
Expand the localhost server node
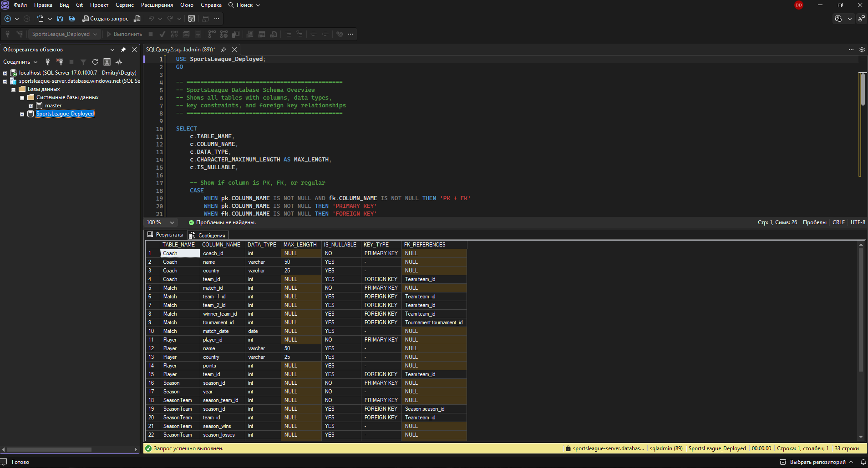tap(5, 73)
